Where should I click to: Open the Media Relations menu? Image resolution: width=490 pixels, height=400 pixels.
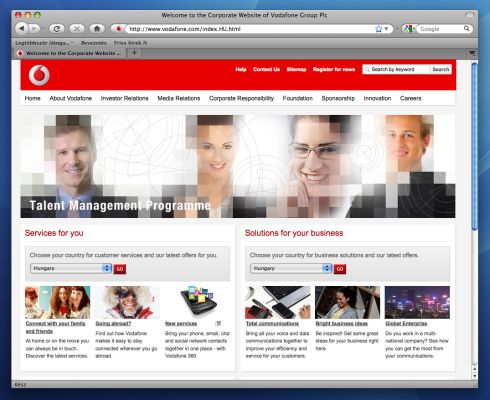point(179,98)
